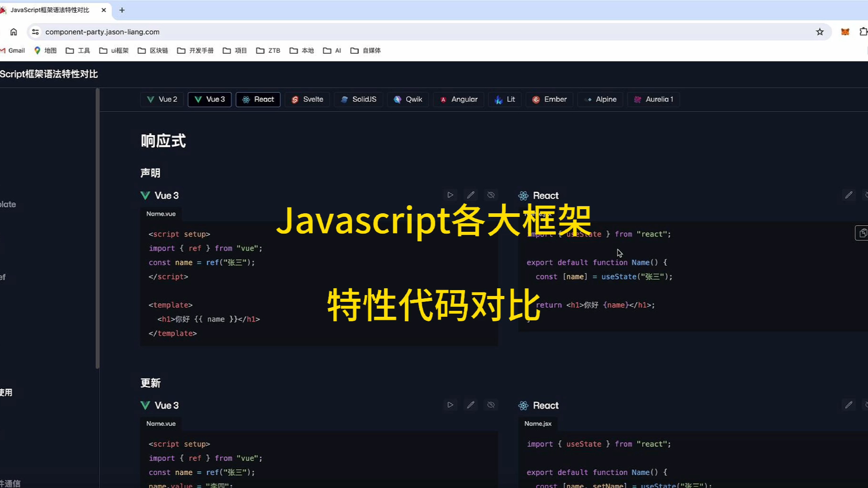Open the 开发手册 bookmarks folder

195,51
